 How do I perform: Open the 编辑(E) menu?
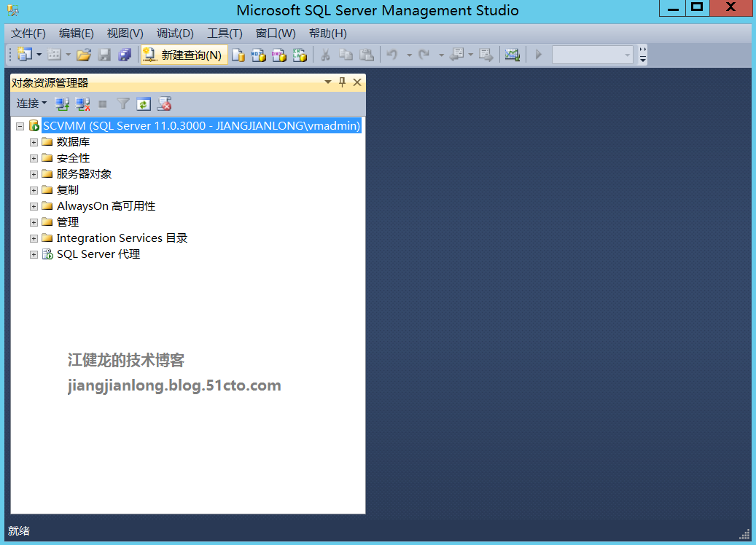[76, 34]
